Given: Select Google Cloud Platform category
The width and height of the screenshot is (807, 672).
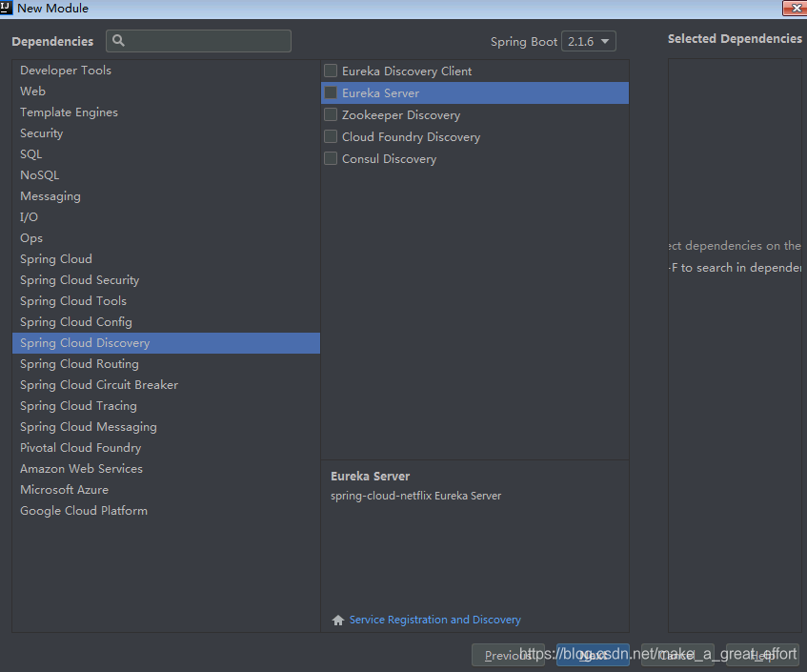Looking at the screenshot, I should click(x=166, y=511).
